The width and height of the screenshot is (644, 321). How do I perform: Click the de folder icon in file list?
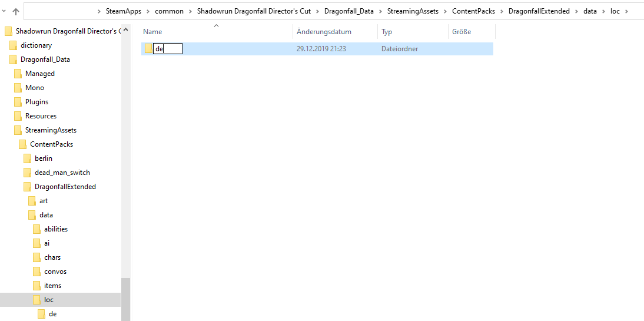(148, 49)
